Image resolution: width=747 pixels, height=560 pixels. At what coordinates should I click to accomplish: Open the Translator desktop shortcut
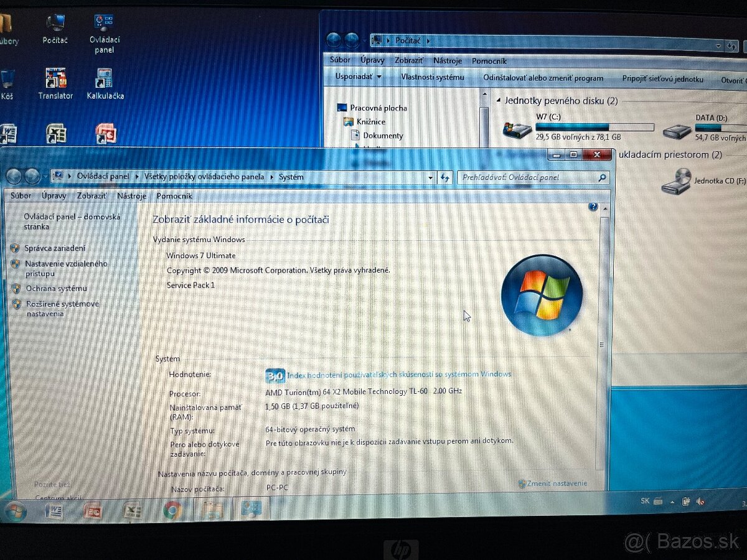(x=55, y=83)
